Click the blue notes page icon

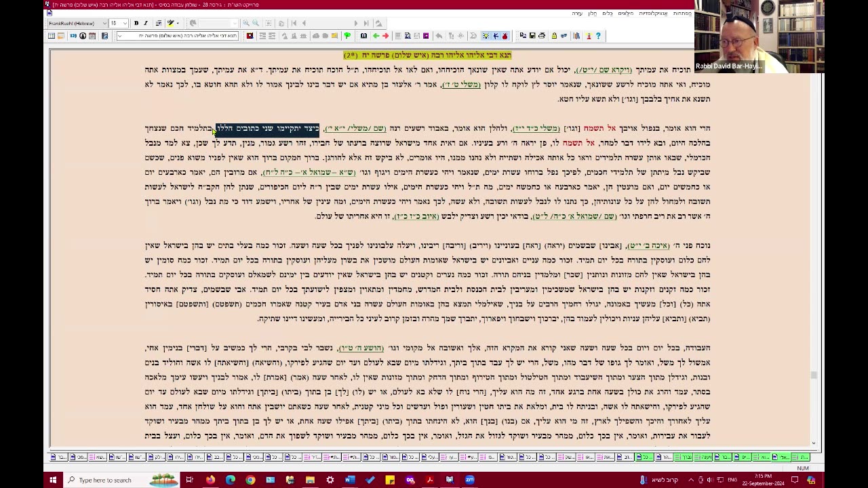104,36
